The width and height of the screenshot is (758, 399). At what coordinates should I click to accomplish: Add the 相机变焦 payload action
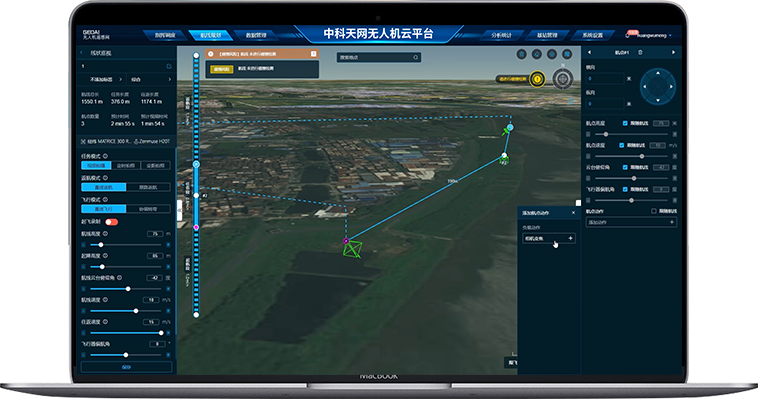549,238
